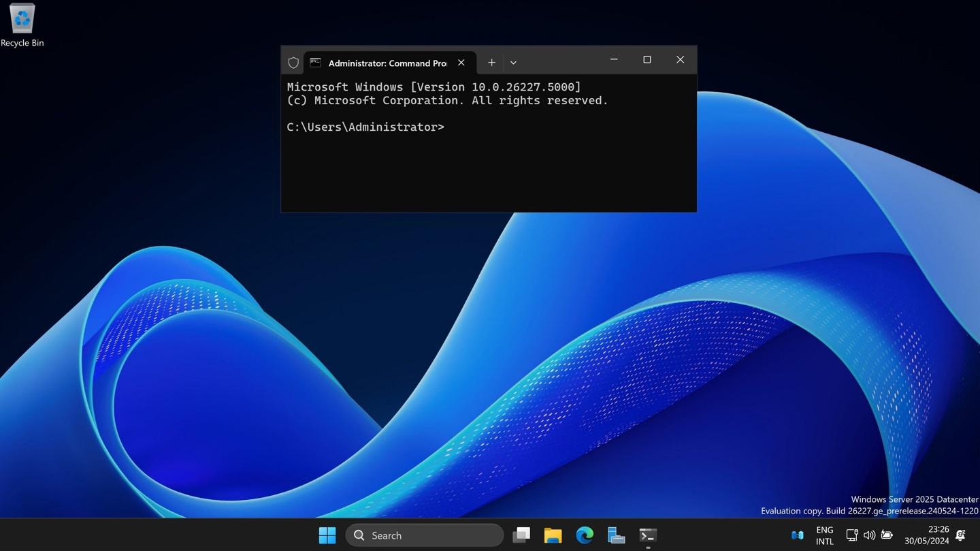Click the battery status tray icon
The height and width of the screenshot is (551, 980).
coord(887,535)
